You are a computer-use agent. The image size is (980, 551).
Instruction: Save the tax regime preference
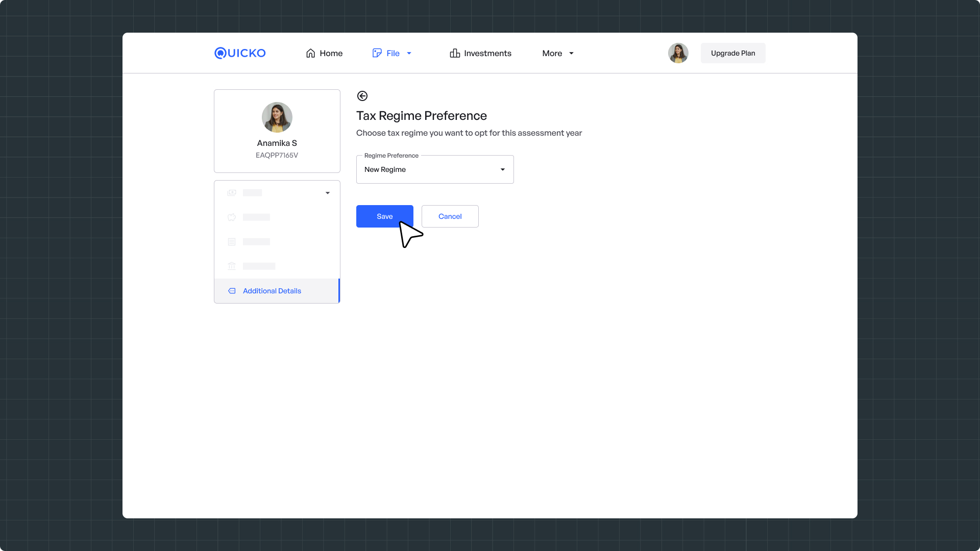coord(385,216)
